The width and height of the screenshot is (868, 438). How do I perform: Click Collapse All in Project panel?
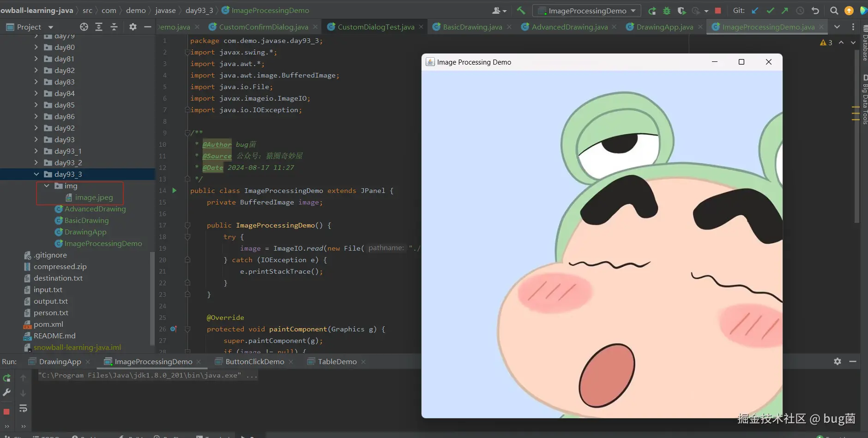(114, 27)
